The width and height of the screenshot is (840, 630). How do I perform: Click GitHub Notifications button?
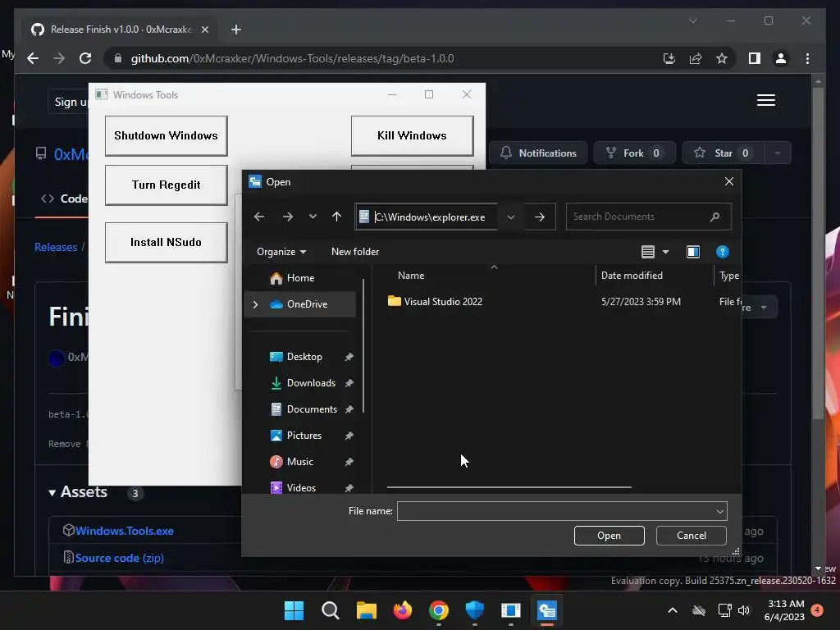tap(538, 153)
